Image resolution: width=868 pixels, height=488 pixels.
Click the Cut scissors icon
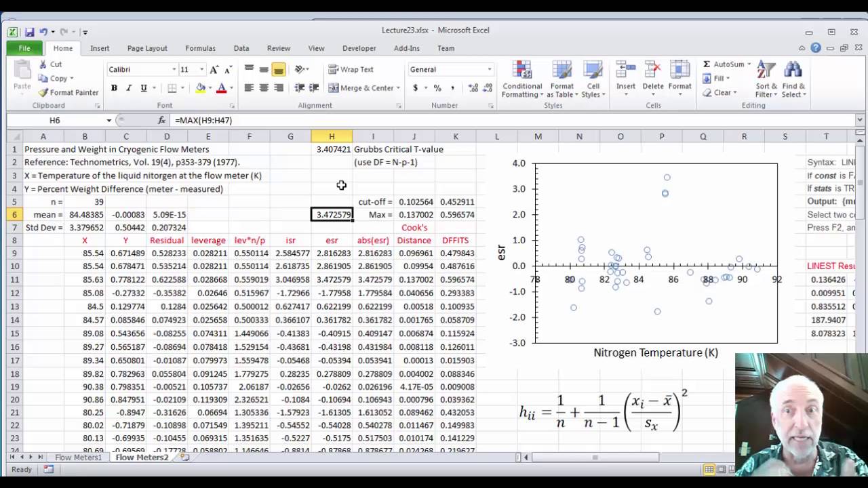[x=43, y=64]
